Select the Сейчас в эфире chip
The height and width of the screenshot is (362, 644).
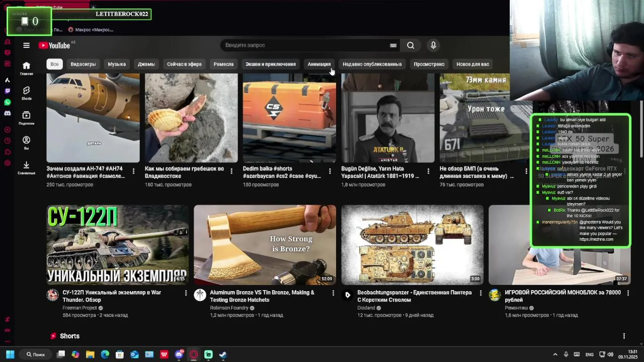[184, 64]
